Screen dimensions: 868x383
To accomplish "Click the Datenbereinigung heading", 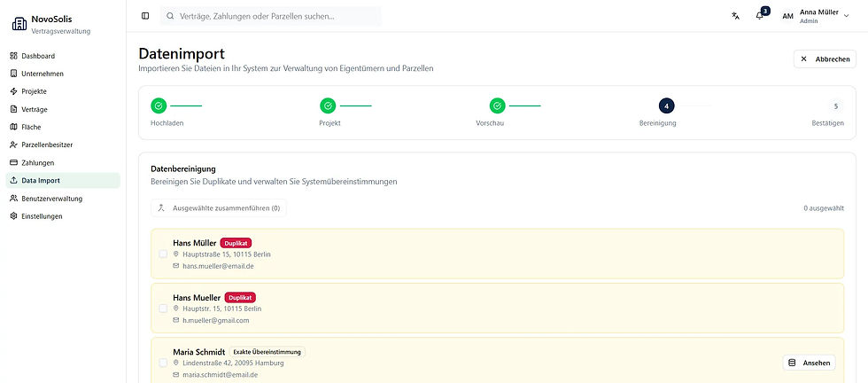I will 183,168.
